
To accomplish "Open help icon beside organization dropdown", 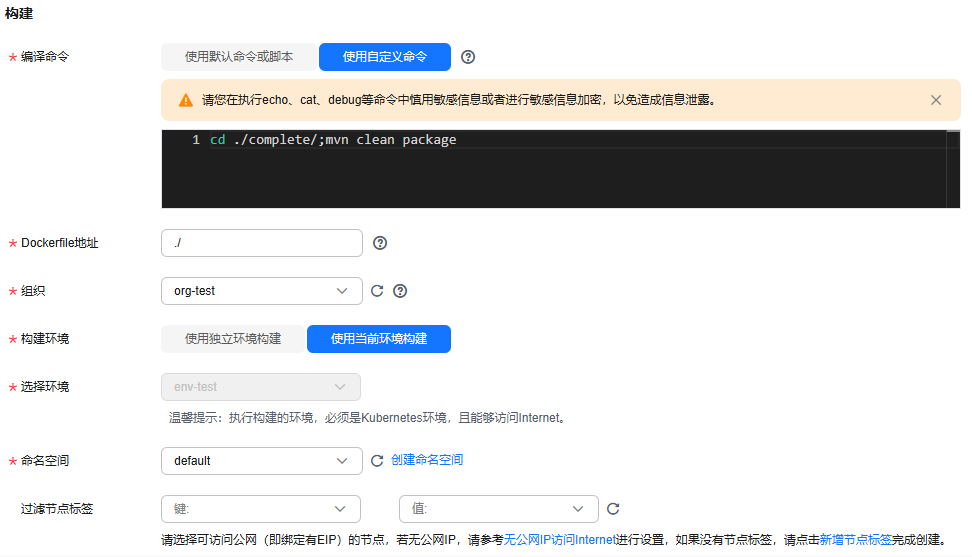I will (x=400, y=291).
